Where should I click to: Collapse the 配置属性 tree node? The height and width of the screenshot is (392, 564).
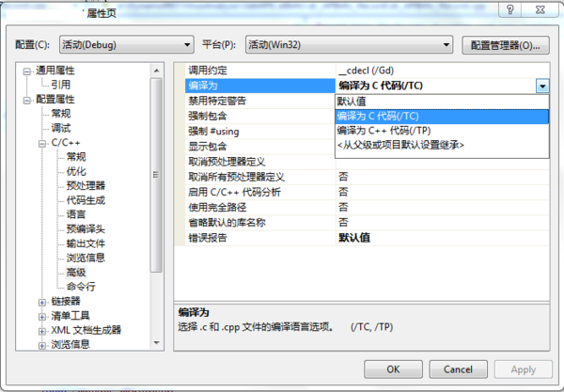[27, 101]
